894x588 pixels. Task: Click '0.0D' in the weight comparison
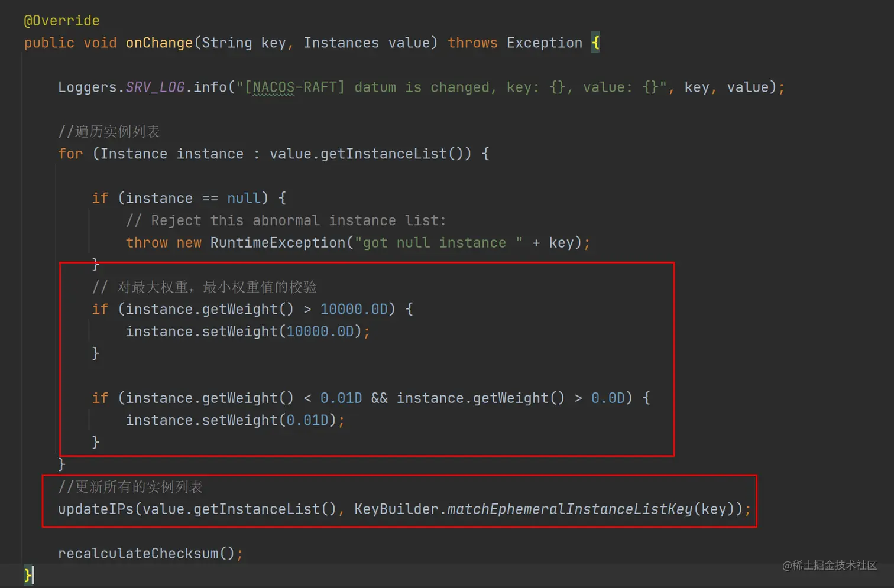point(608,398)
